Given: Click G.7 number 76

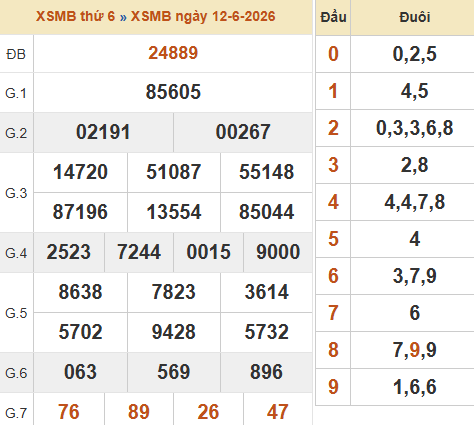Looking at the screenshot, I should tap(69, 412).
